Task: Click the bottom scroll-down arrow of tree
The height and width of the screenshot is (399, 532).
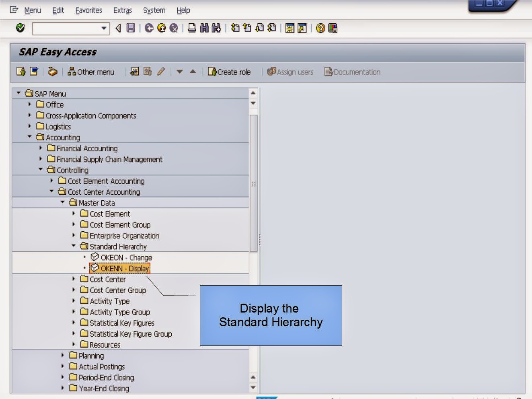Action: click(x=253, y=388)
